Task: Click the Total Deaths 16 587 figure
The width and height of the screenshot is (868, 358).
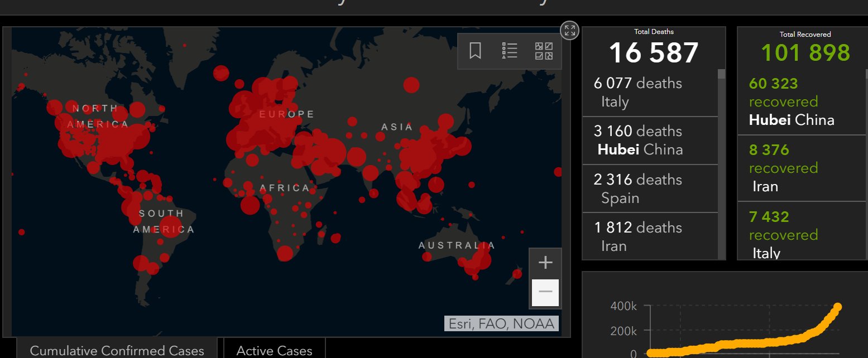Action: [654, 53]
